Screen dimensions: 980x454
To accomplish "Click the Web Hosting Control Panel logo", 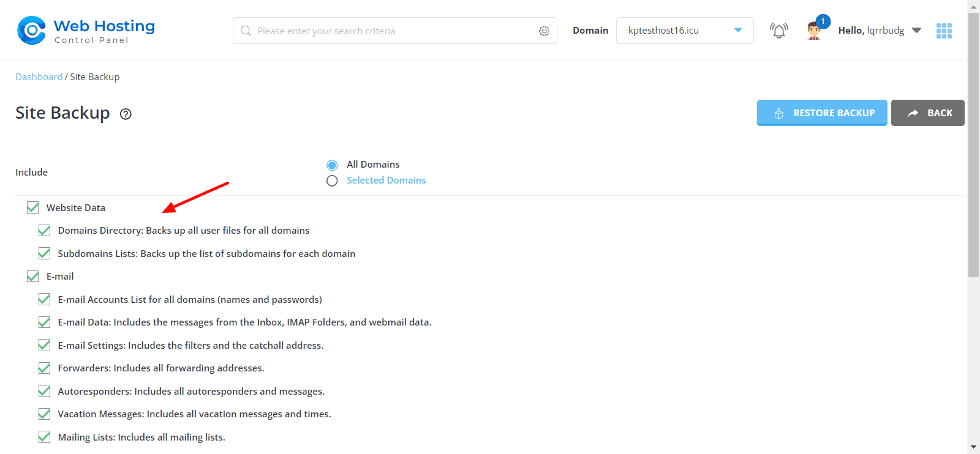I will (86, 31).
